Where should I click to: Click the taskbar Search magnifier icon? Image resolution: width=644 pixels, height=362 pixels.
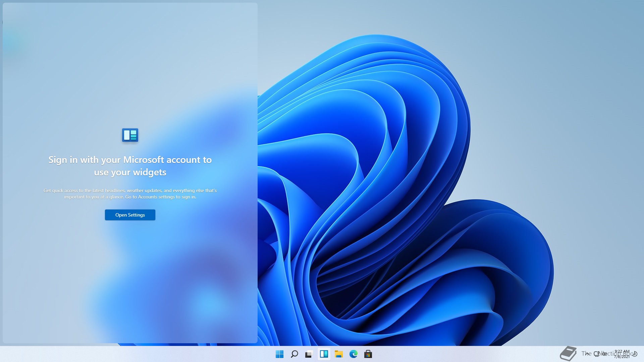[294, 354]
